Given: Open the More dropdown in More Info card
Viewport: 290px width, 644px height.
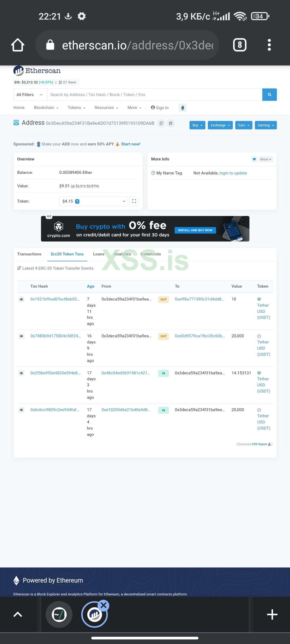Looking at the screenshot, I should tap(266, 159).
